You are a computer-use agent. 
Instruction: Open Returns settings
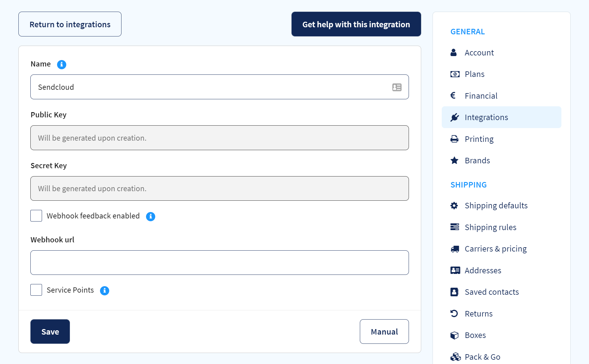tap(501, 313)
